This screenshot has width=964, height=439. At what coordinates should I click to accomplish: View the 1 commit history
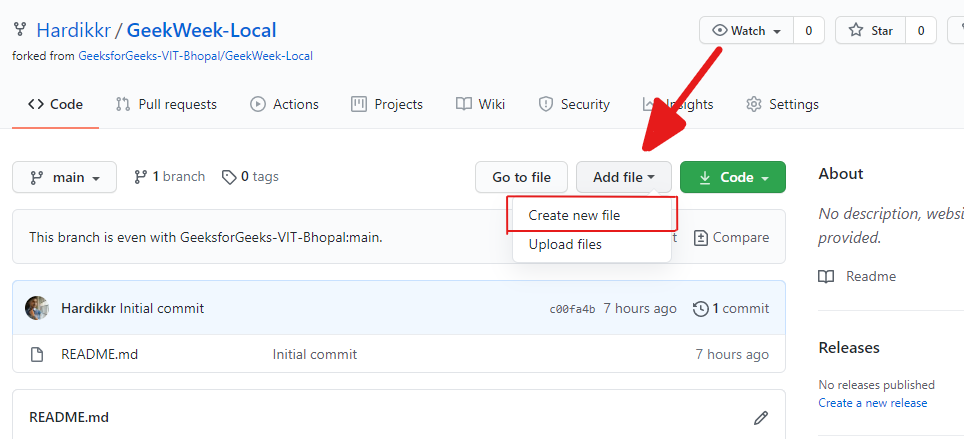pos(731,308)
